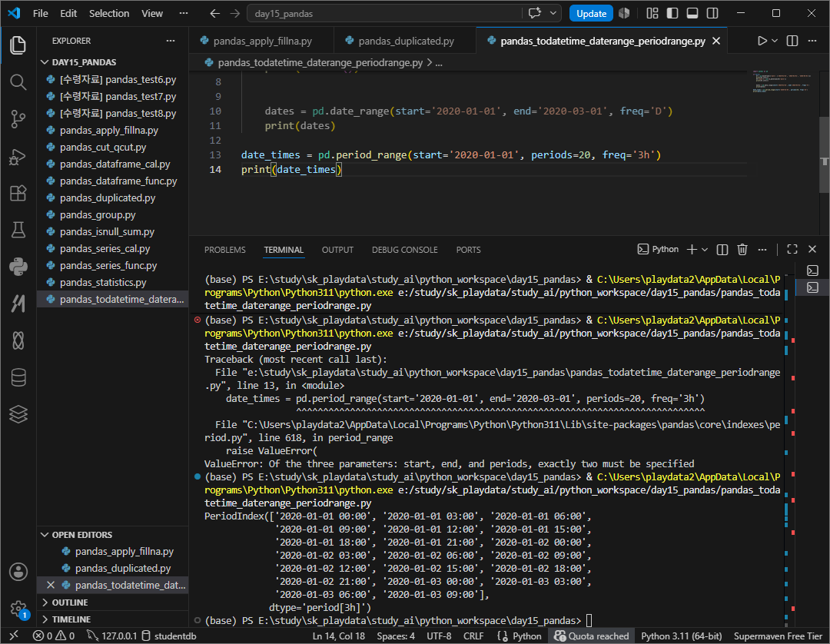The height and width of the screenshot is (644, 830).
Task: Open Run Python file dropdown arrow
Action: tap(775, 41)
